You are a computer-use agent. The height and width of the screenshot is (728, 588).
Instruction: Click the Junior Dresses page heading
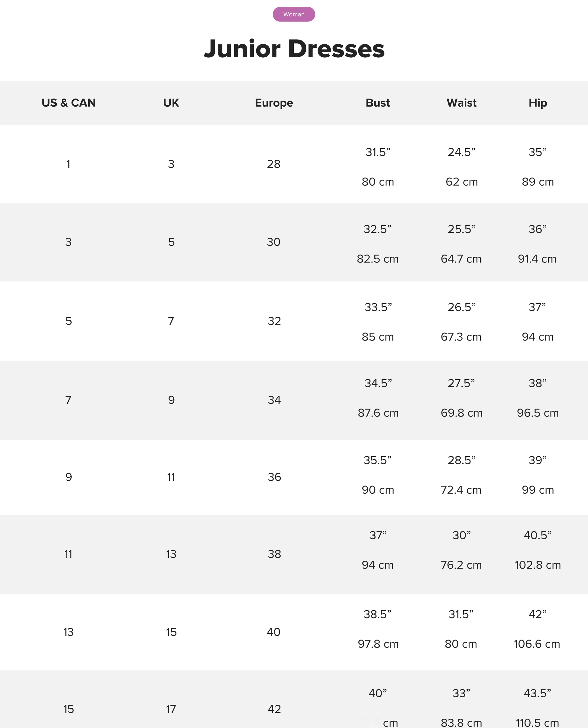[294, 49]
